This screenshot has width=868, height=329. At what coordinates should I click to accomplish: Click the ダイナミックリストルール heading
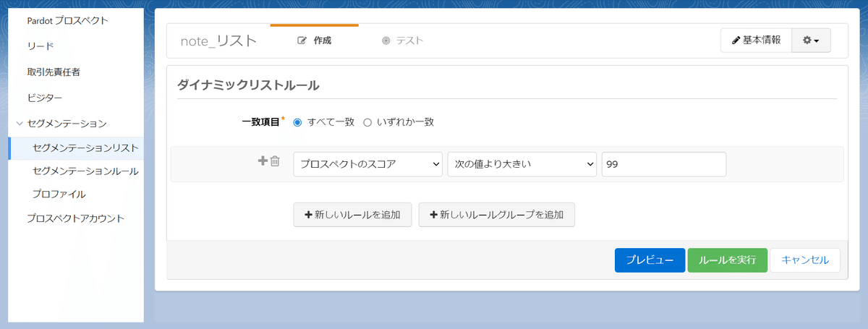(x=248, y=85)
